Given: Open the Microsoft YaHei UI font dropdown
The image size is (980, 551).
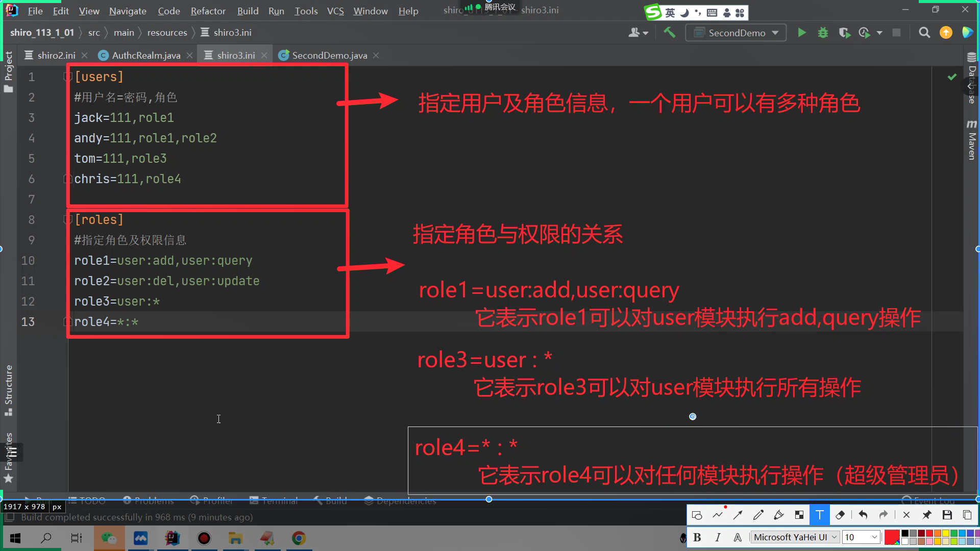Looking at the screenshot, I should [795, 537].
